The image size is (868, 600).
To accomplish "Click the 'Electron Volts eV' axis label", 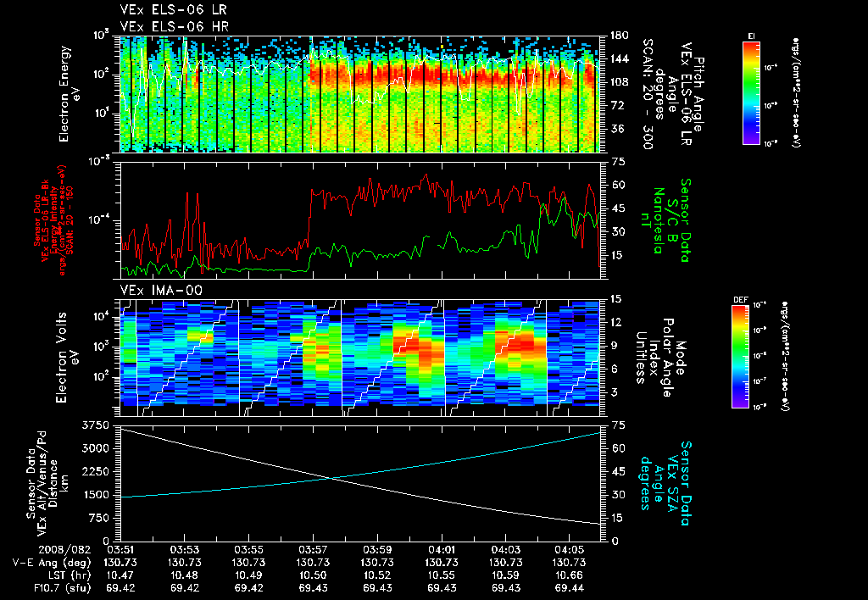I will tap(67, 357).
